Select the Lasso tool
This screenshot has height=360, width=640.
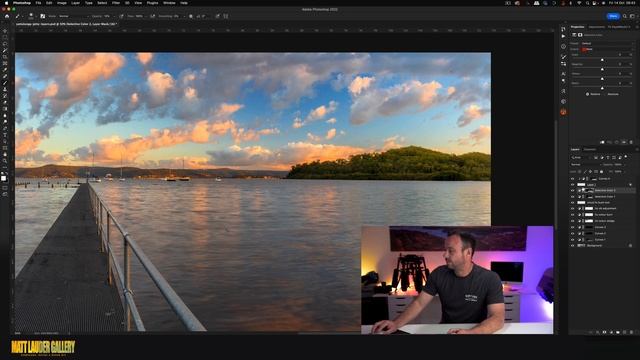5,44
